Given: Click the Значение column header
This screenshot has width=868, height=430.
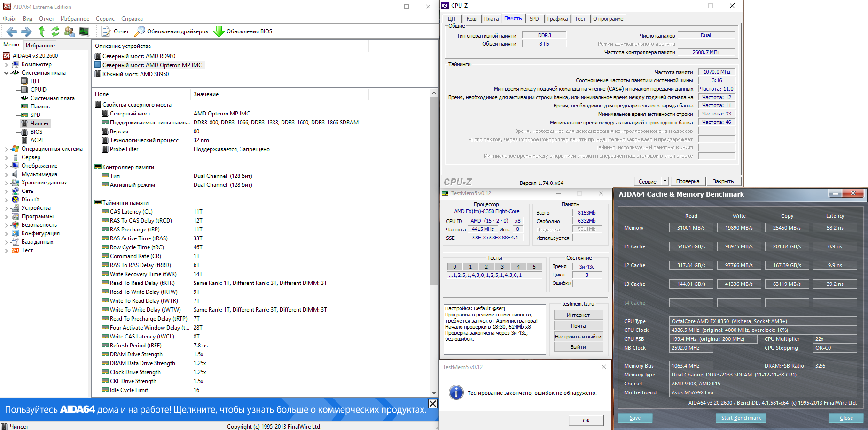Looking at the screenshot, I should pos(280,94).
